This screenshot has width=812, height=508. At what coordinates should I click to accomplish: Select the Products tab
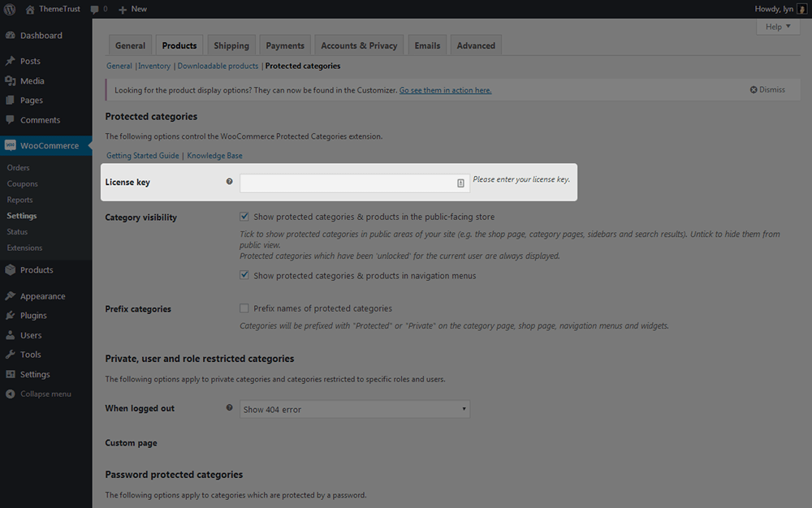tap(179, 45)
